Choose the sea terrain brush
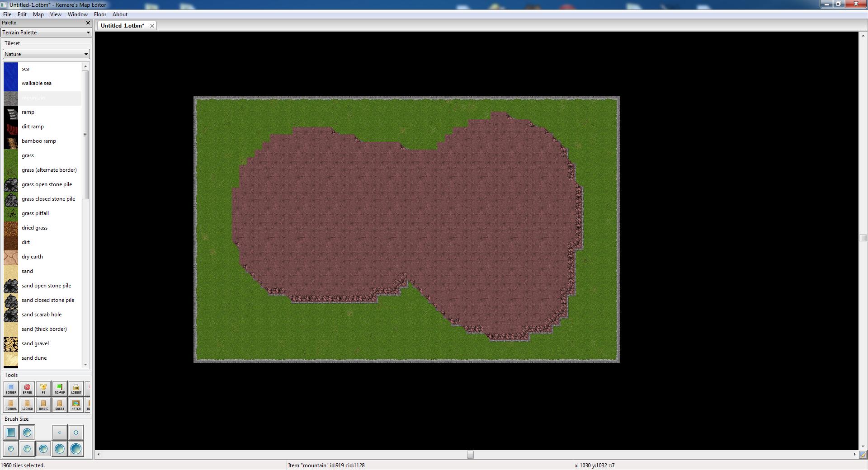 [42, 69]
